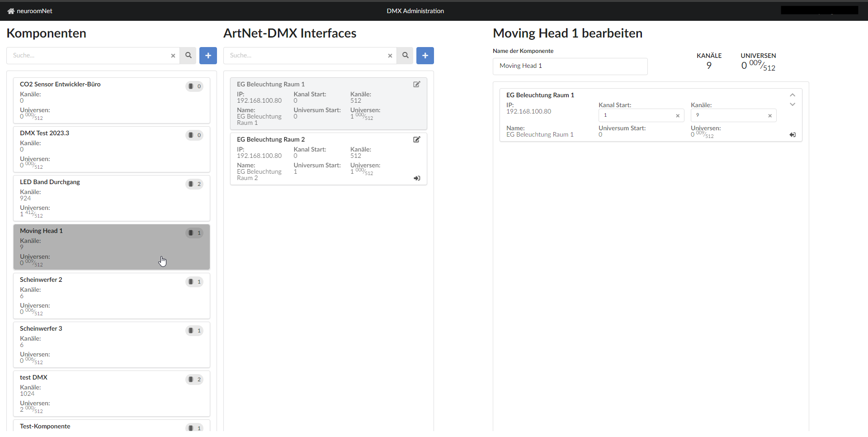Click the device count badge on Moving Head 1
The height and width of the screenshot is (437, 868).
(x=194, y=233)
